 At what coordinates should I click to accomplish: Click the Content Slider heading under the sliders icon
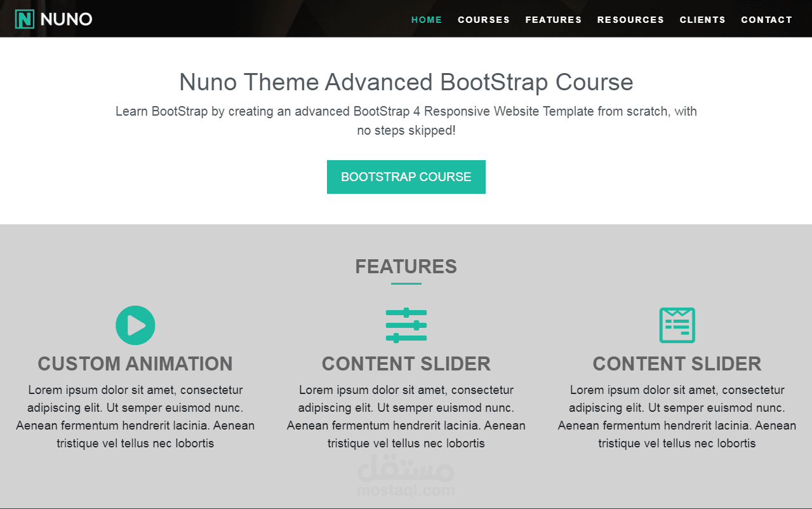click(x=406, y=363)
